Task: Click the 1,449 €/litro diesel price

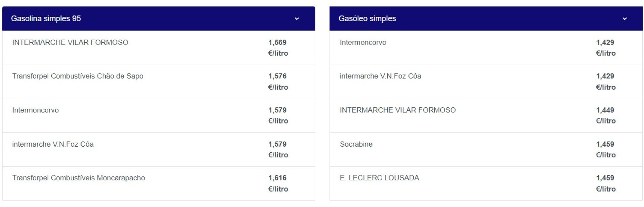Action: tap(605, 115)
